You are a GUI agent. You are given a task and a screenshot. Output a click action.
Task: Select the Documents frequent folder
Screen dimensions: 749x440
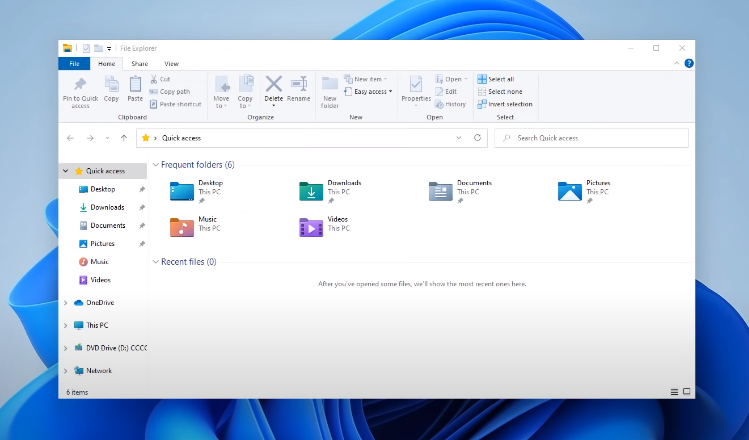(460, 191)
